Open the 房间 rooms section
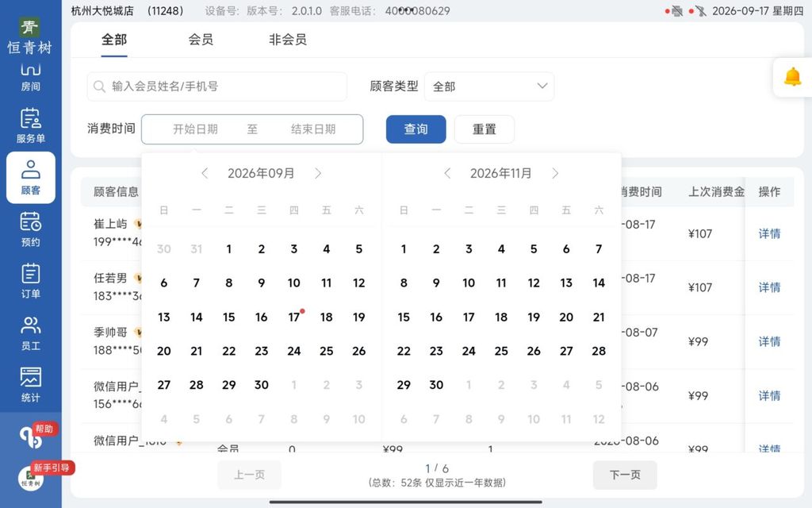Screen dimensions: 812x508 tap(31, 77)
